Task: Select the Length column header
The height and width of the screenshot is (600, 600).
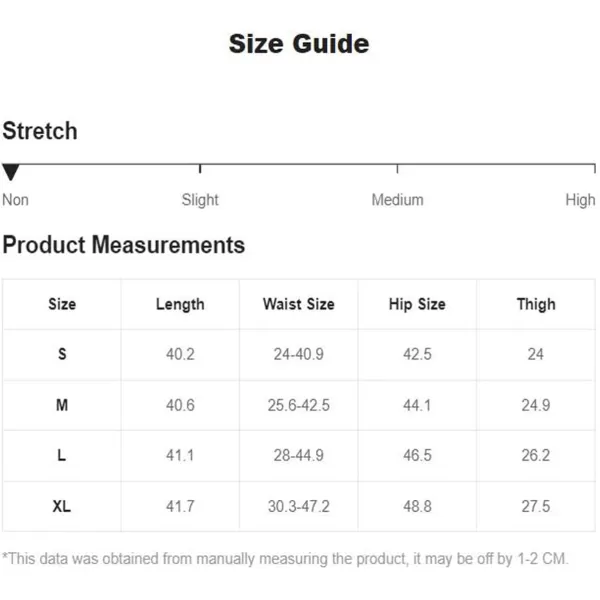Action: click(180, 305)
